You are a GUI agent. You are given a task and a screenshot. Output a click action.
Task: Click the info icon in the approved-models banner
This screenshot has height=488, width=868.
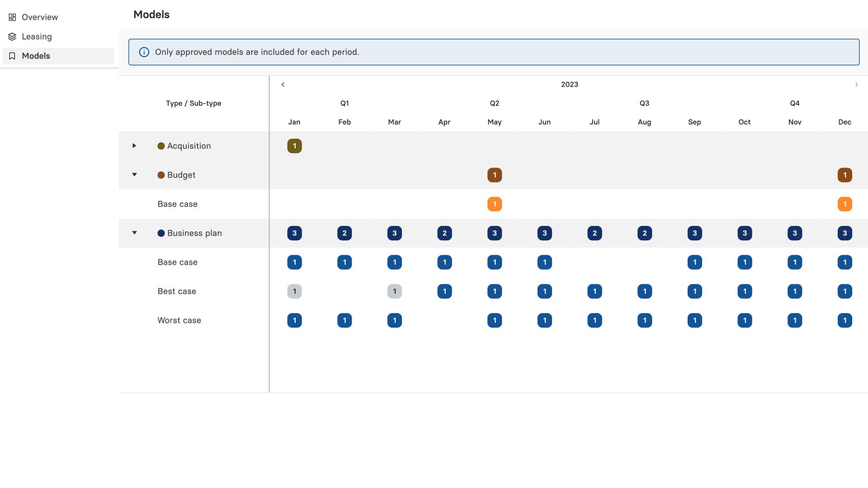[x=144, y=52]
